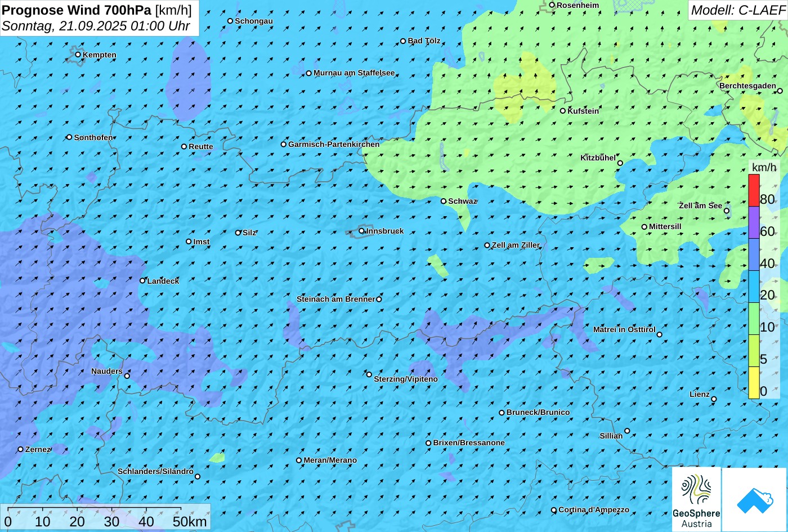Viewport: 788px width, 532px height.
Task: Select the Schongau location marker
Action: (x=230, y=21)
